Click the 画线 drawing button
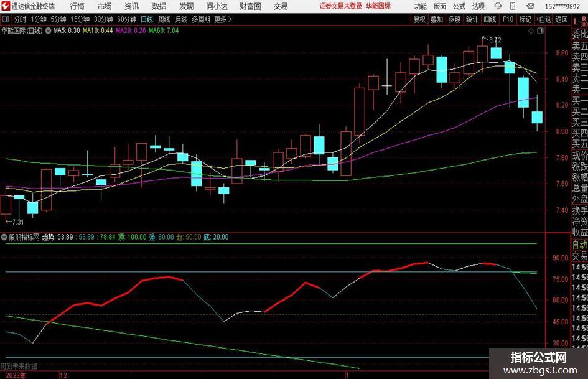 pyautogui.click(x=490, y=19)
